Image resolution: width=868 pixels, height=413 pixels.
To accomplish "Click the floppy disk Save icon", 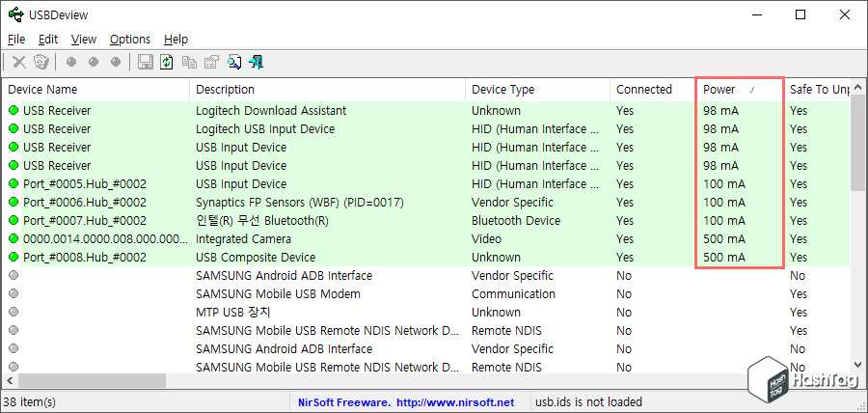I will (x=146, y=62).
